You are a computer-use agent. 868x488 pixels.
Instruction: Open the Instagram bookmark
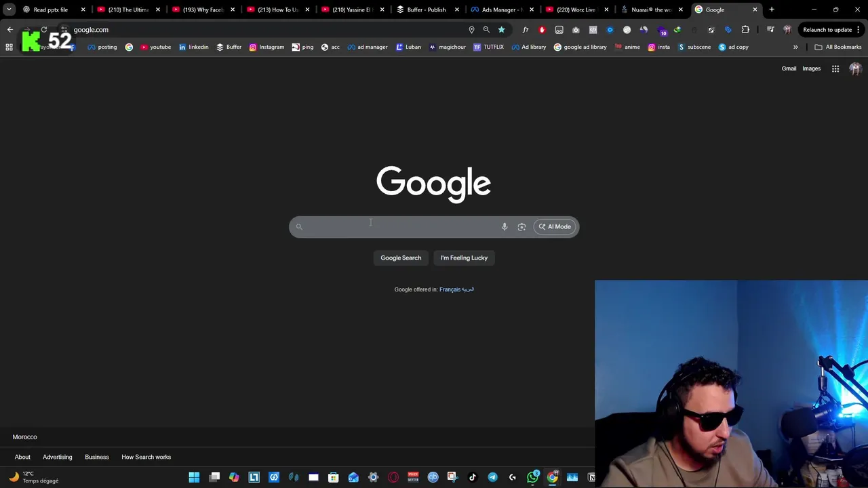pyautogui.click(x=267, y=47)
